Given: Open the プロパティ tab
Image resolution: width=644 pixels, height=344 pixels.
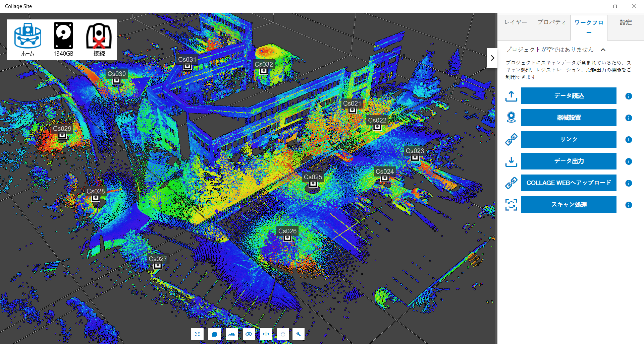Looking at the screenshot, I should 551,22.
